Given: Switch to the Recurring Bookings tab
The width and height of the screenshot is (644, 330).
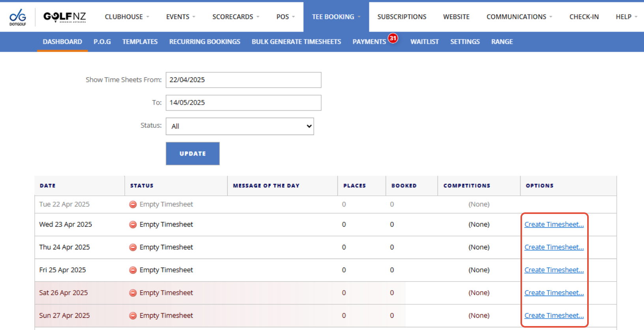Looking at the screenshot, I should (204, 42).
